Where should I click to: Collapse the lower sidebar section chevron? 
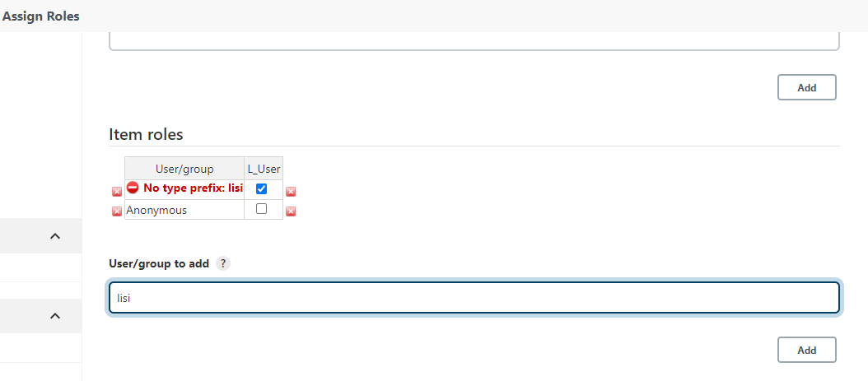(x=55, y=316)
